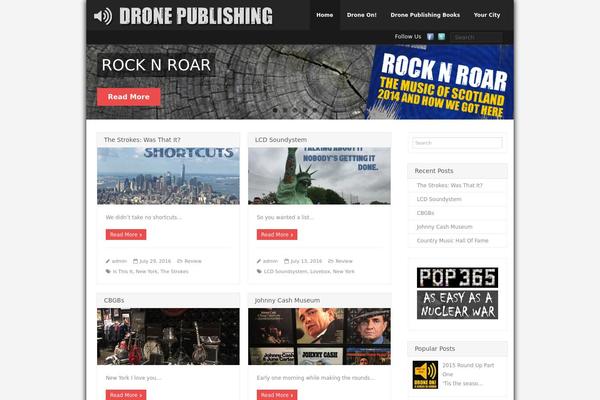The height and width of the screenshot is (400, 600).
Task: Click the Rock N Roar book cover image
Action: 440,82
